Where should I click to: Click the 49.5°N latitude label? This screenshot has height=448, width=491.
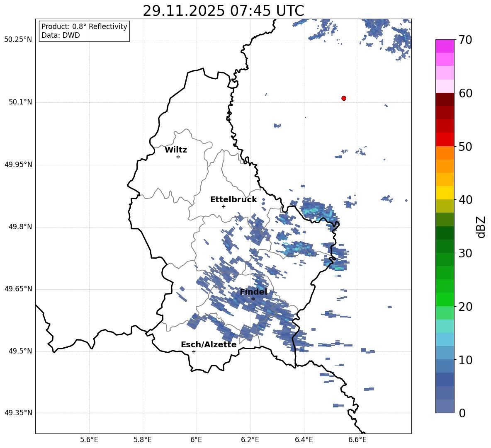(x=20, y=351)
